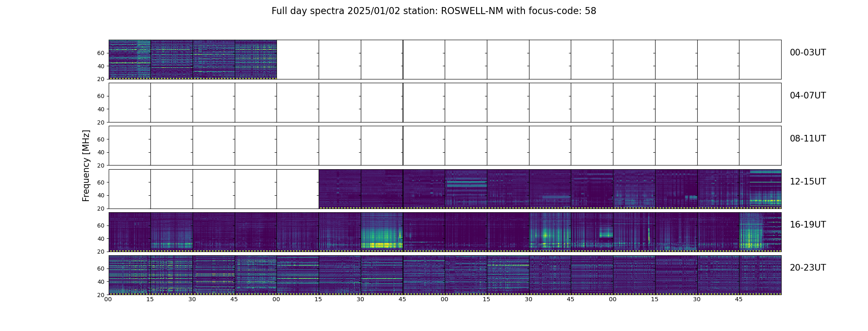Click the '20-23UT' row label
Image resolution: width=868 pixels, height=331 pixels.
coord(808,268)
